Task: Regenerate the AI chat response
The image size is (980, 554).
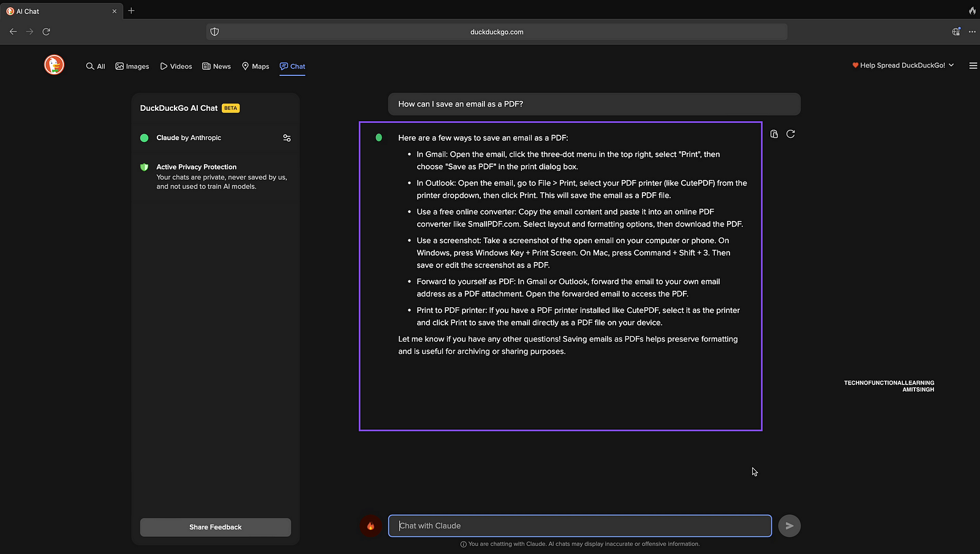Action: (x=791, y=134)
